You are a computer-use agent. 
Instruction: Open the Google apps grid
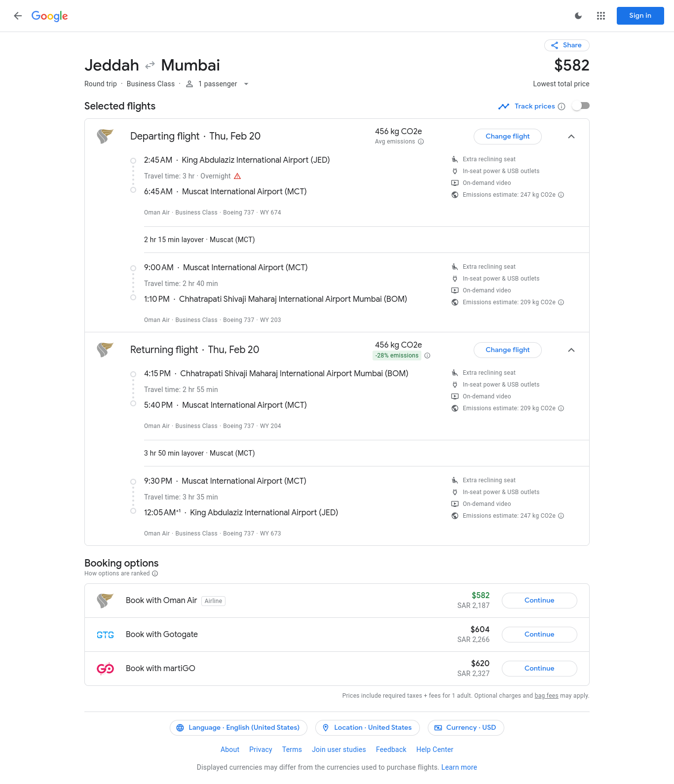click(x=600, y=16)
